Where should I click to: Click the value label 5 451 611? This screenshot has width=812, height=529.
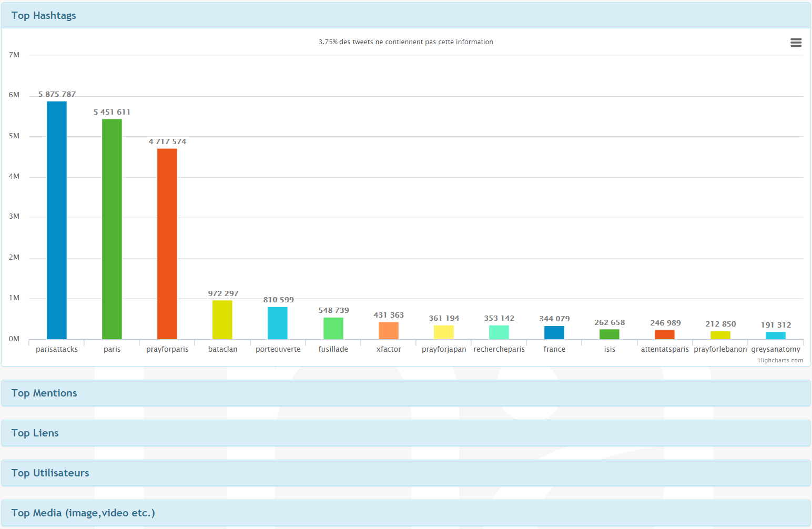pos(112,112)
